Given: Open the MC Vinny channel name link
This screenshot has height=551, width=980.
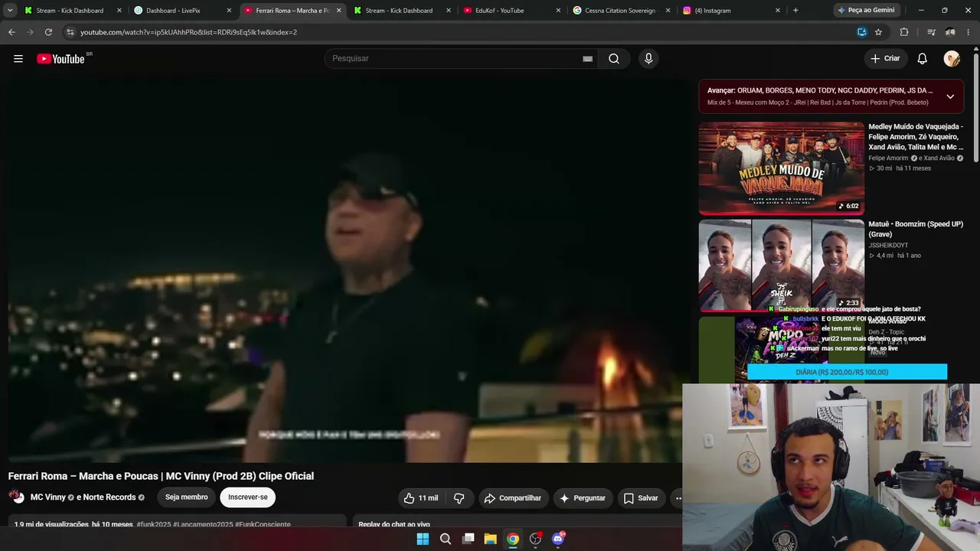Looking at the screenshot, I should (48, 497).
